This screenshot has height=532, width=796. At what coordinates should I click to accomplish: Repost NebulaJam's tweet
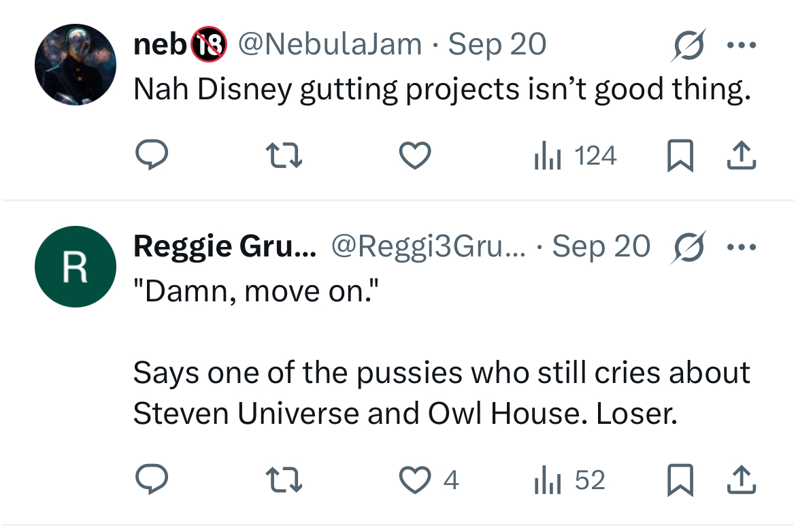[x=284, y=155]
